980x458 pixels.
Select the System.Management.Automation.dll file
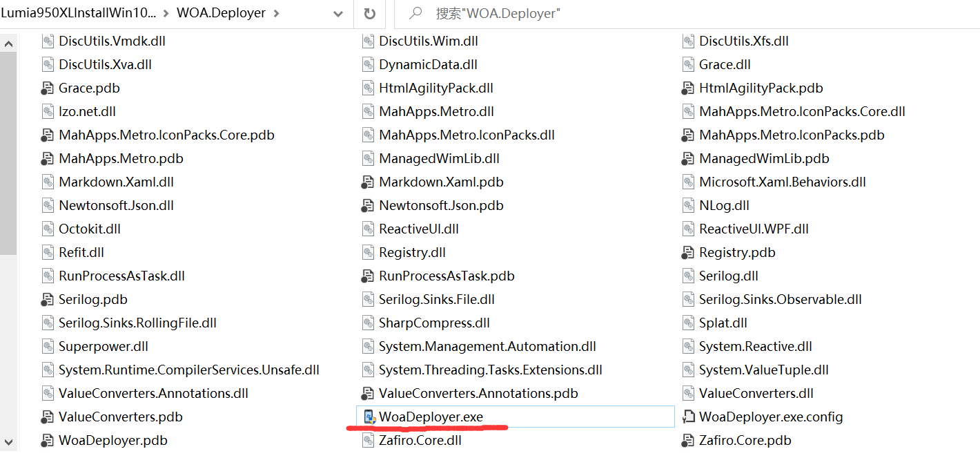(487, 346)
